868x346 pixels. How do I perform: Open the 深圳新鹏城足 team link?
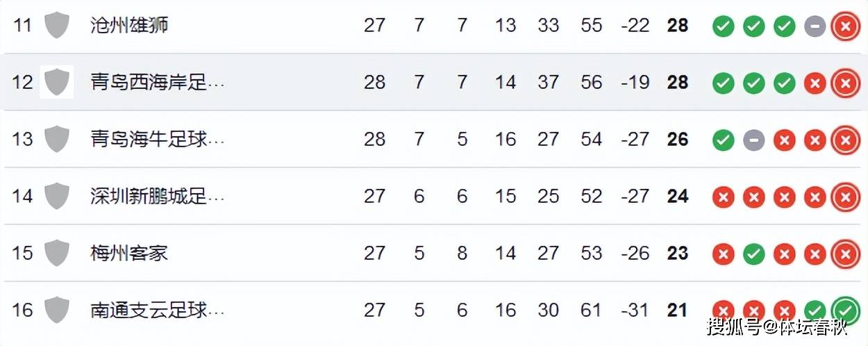[158, 197]
